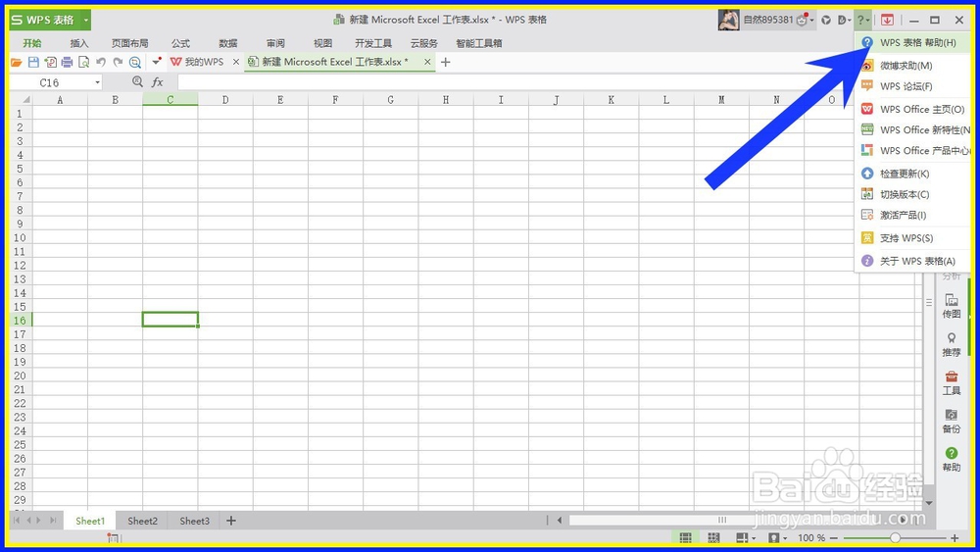Choose WPS Office 产品中心 menu item
980x552 pixels.
pyautogui.click(x=911, y=151)
